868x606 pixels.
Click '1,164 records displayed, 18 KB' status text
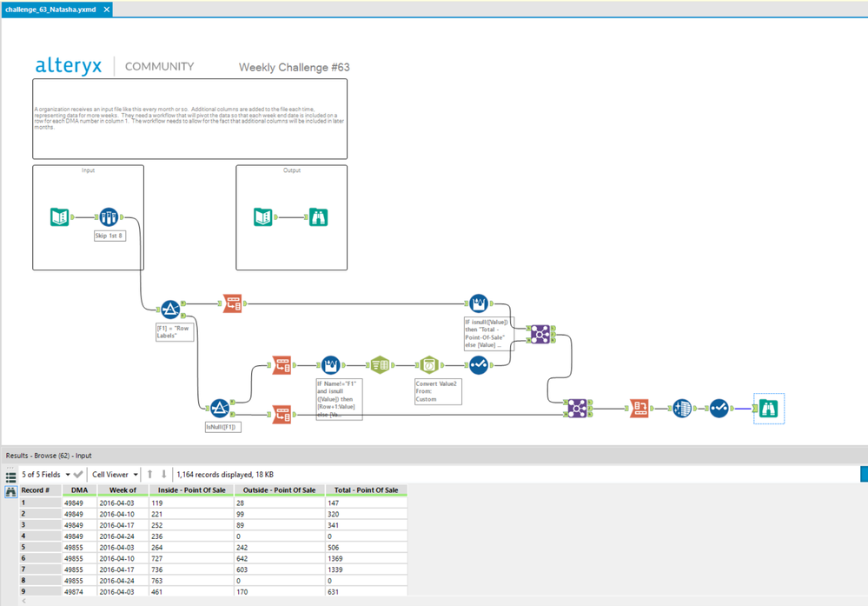225,474
